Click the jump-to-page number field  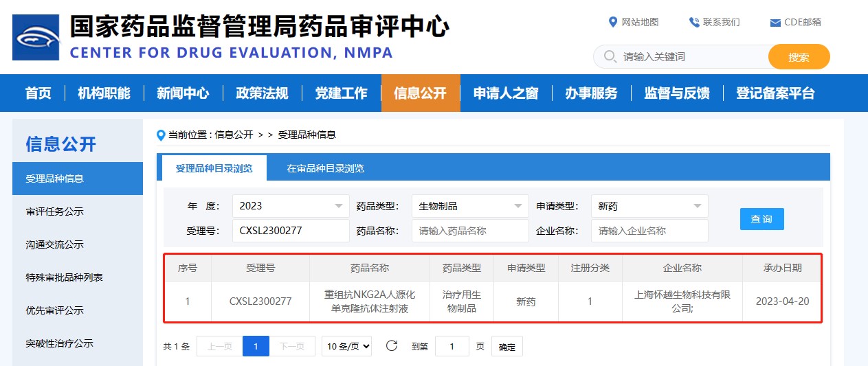tap(452, 347)
